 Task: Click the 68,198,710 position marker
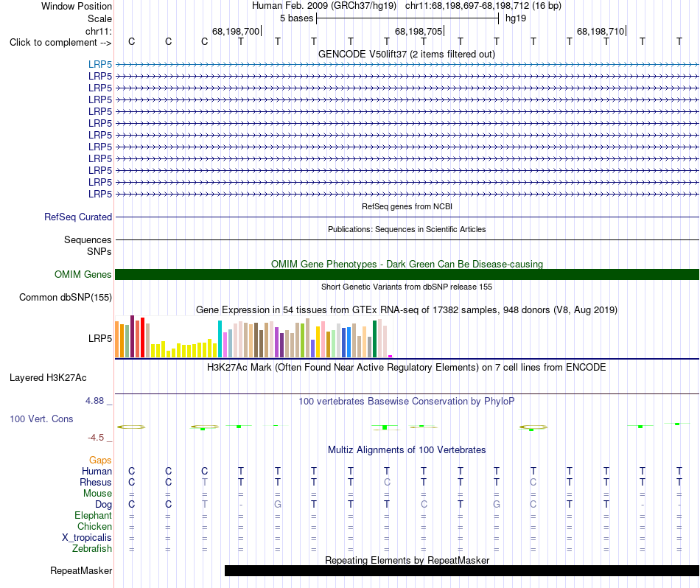(601, 31)
